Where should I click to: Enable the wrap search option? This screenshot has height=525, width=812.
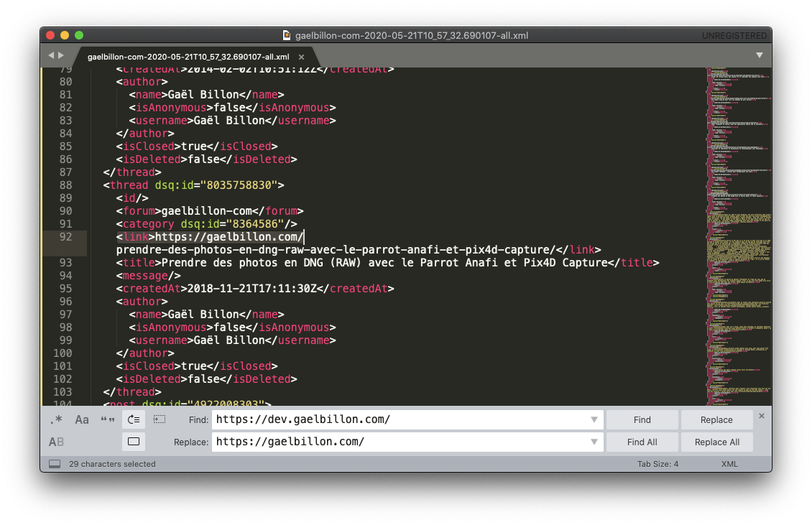133,419
